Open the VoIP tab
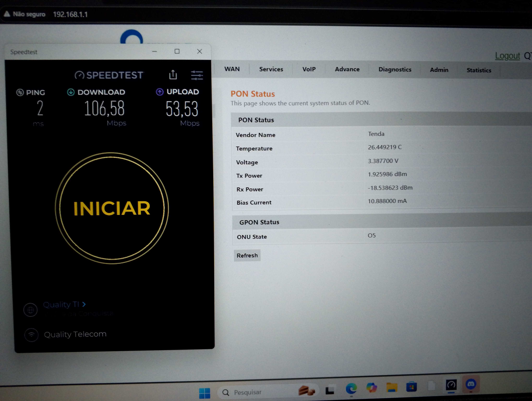The image size is (532, 401). pos(309,69)
